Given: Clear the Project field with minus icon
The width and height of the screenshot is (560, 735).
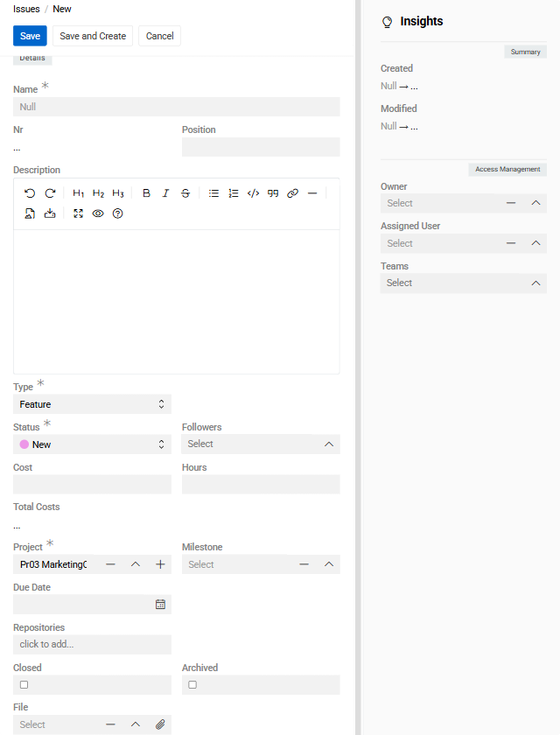Looking at the screenshot, I should click(x=110, y=564).
